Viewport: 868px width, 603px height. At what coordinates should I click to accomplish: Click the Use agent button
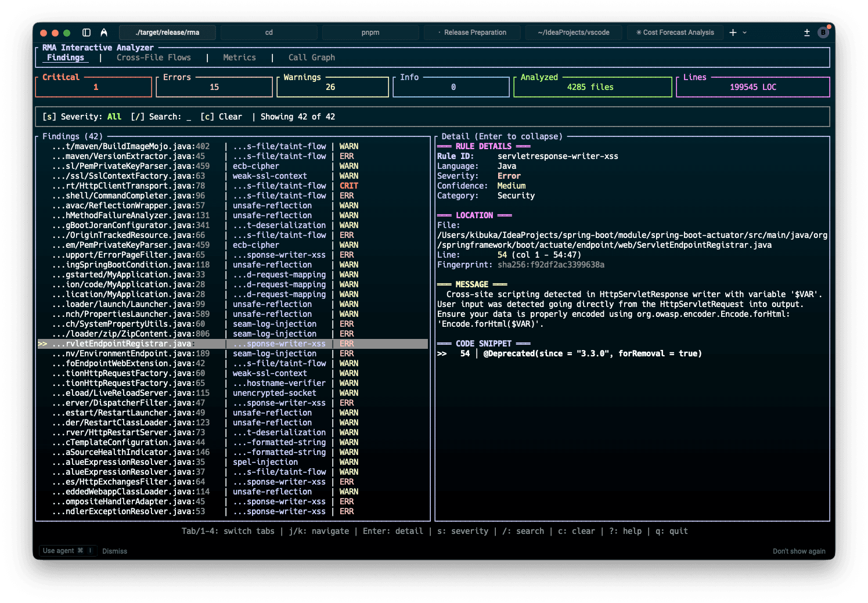click(x=67, y=551)
